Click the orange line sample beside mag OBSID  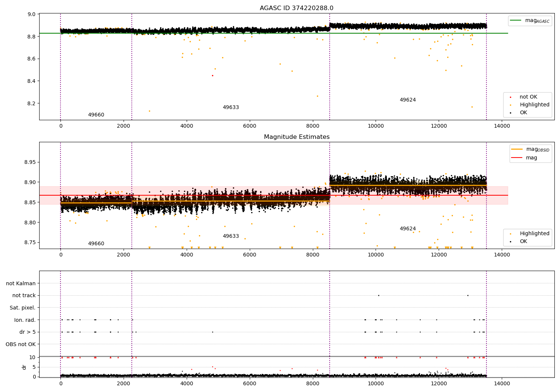point(517,149)
